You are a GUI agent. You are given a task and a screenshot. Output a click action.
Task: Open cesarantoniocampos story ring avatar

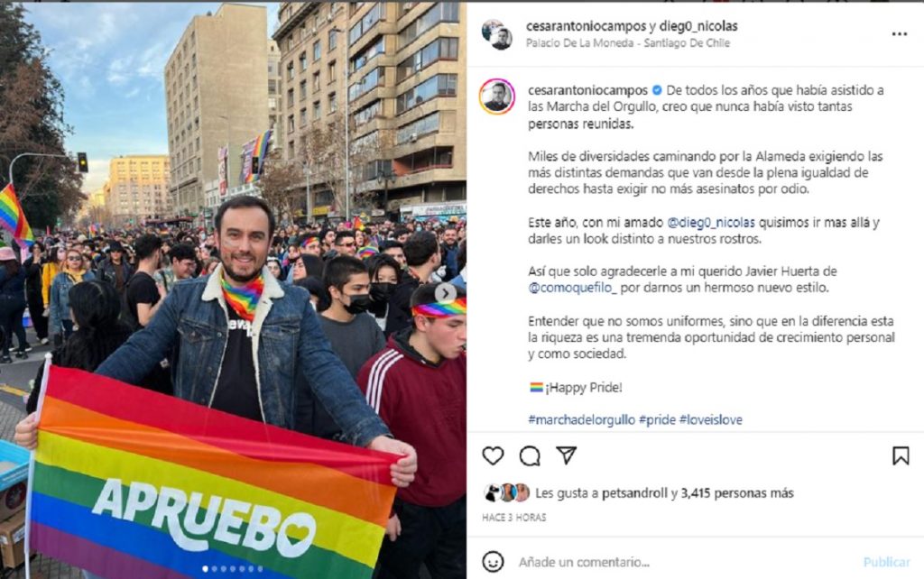(x=497, y=96)
